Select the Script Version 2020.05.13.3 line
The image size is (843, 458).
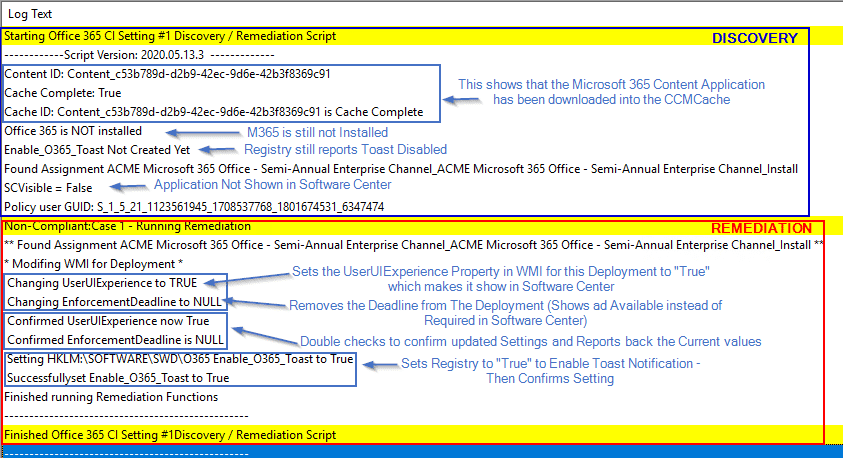[138, 55]
